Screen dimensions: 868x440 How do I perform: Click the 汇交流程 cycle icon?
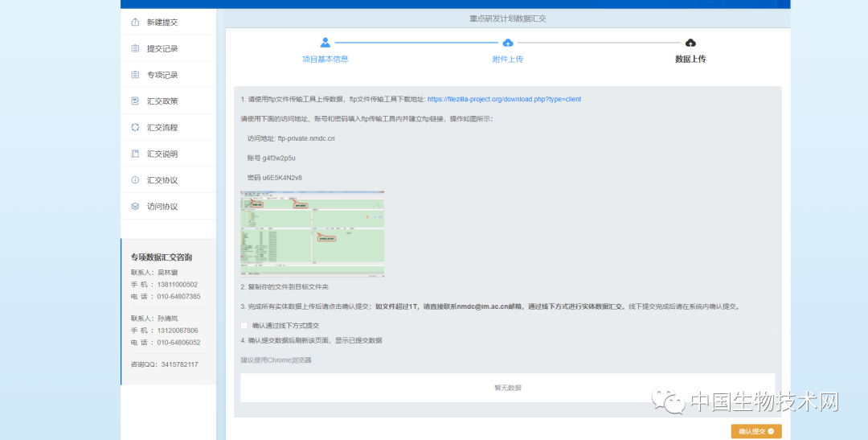(135, 127)
